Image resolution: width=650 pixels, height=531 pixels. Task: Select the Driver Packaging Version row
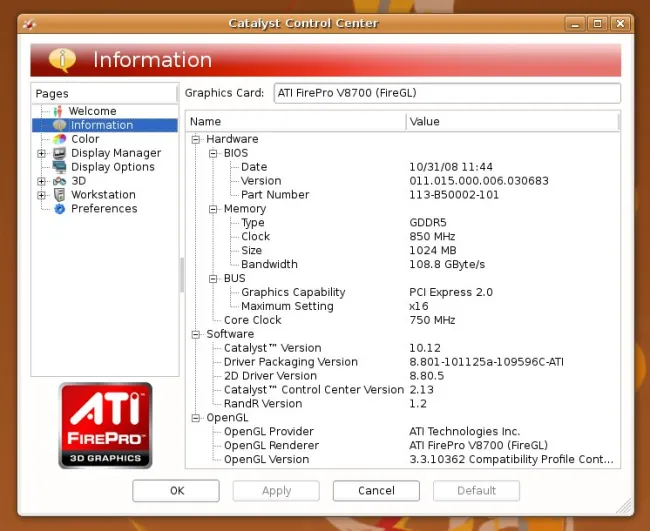(402, 362)
